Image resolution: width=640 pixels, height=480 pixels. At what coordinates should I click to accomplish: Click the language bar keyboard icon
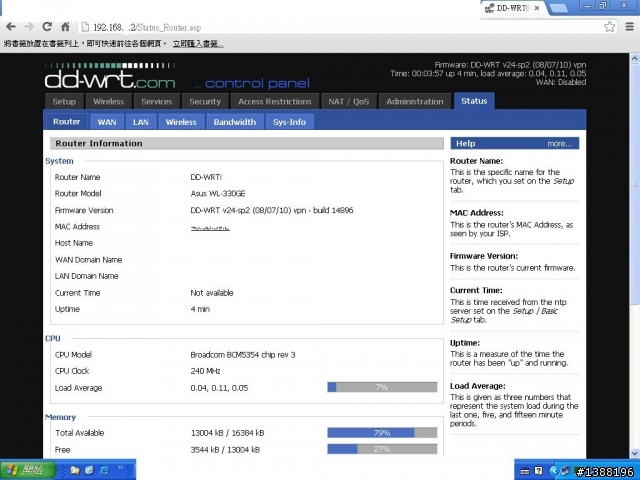(525, 471)
